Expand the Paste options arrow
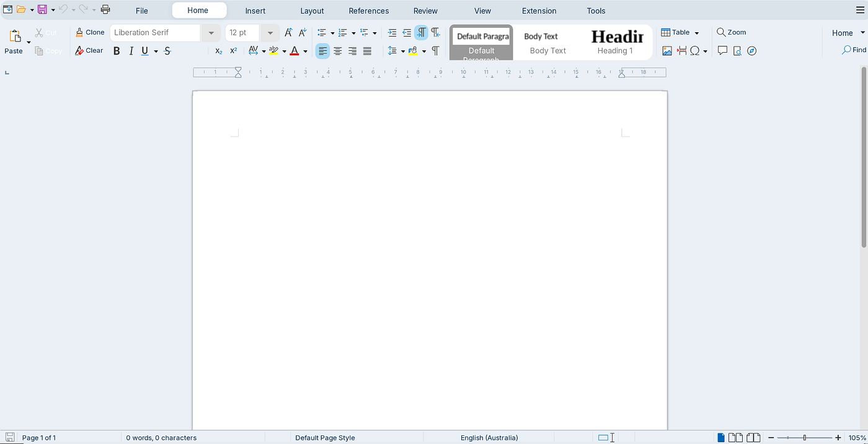Screen dimensions: 868x444 [x=29, y=42]
